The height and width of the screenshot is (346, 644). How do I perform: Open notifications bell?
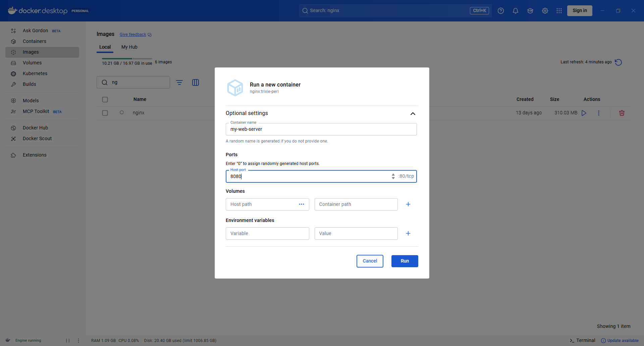click(x=516, y=11)
